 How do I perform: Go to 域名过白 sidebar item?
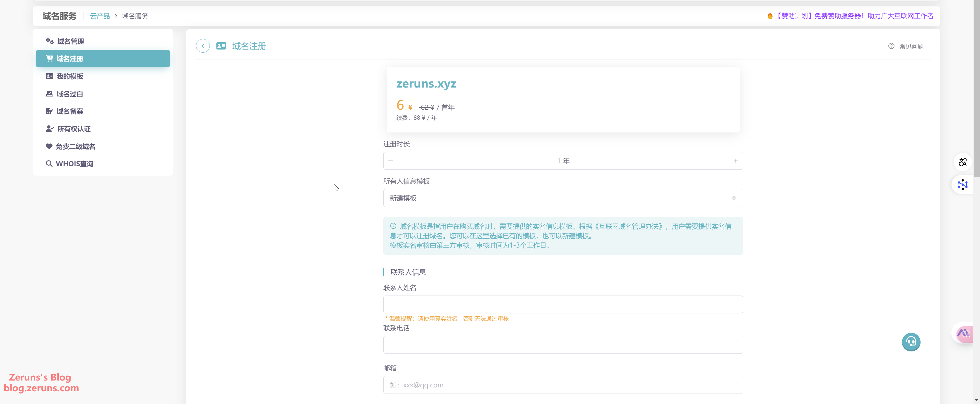tap(70, 94)
